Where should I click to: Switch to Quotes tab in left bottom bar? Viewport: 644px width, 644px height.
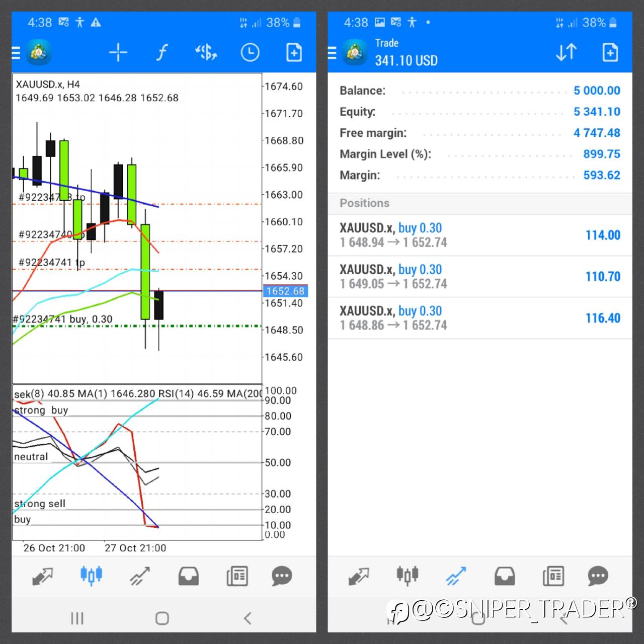tap(42, 576)
